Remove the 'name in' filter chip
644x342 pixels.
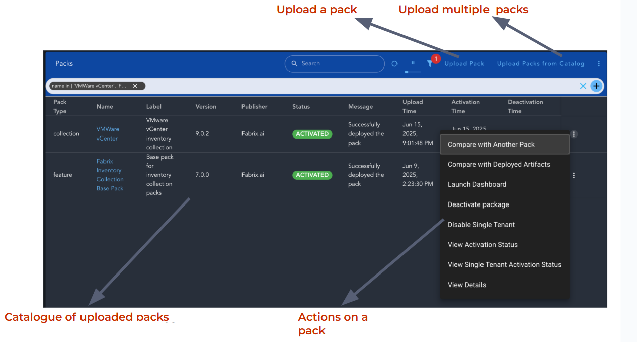click(135, 86)
